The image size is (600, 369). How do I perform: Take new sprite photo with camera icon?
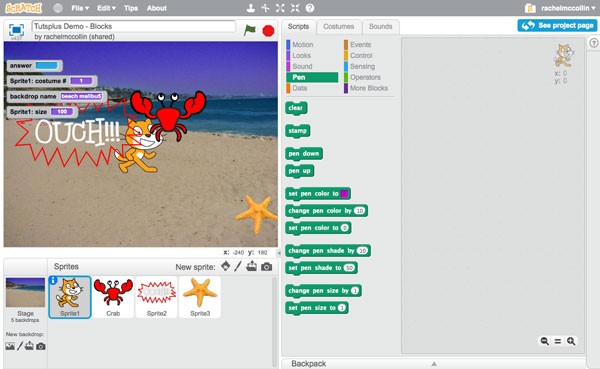pyautogui.click(x=266, y=267)
